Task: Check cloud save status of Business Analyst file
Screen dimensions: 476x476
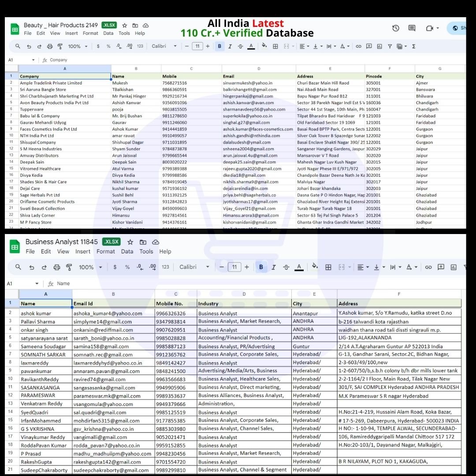Action: [x=156, y=242]
